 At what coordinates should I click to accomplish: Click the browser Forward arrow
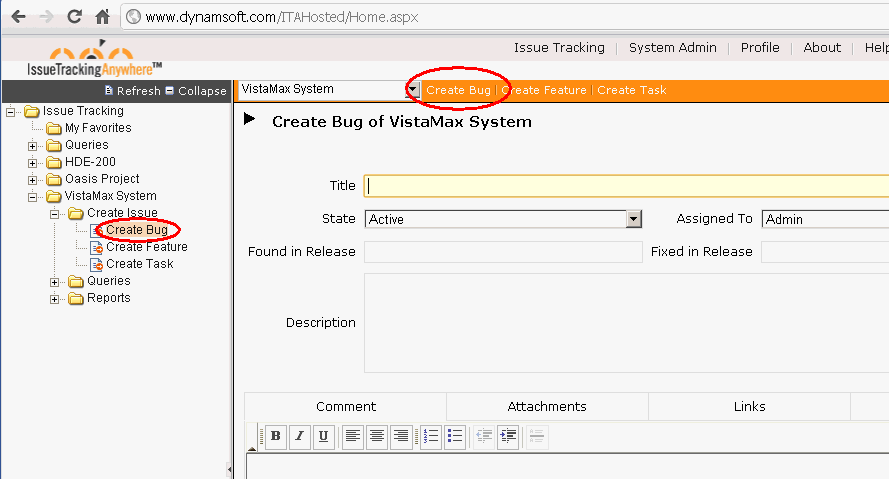pos(46,16)
